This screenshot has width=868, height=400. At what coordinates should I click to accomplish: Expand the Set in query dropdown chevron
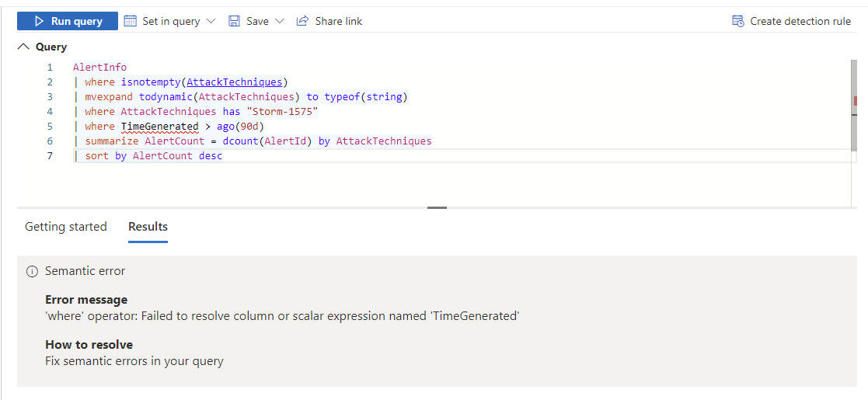point(211,21)
